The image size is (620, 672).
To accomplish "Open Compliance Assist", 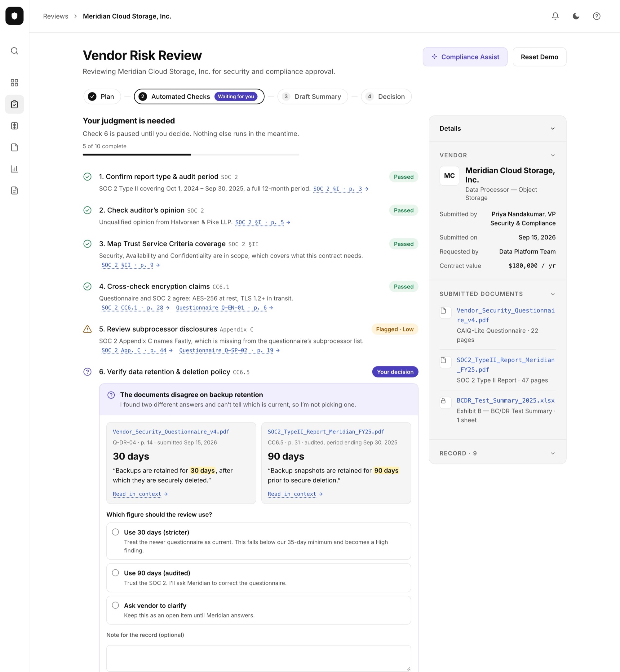I will tap(465, 57).
